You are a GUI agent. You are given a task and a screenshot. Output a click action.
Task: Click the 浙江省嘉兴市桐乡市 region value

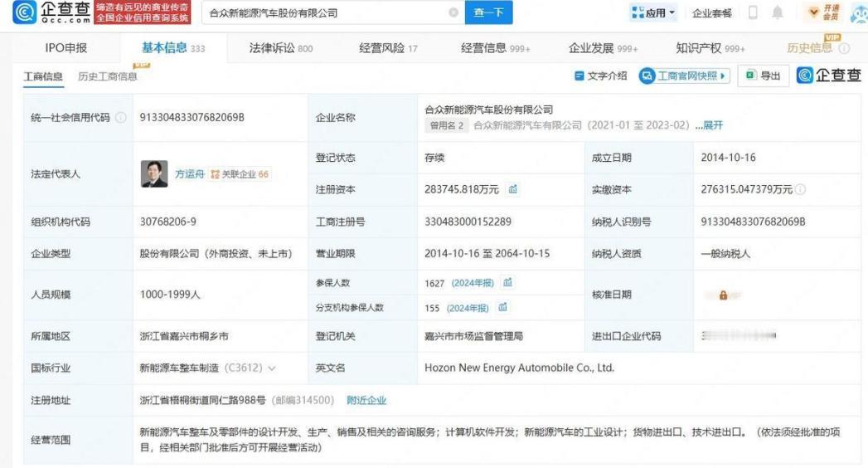(x=184, y=336)
